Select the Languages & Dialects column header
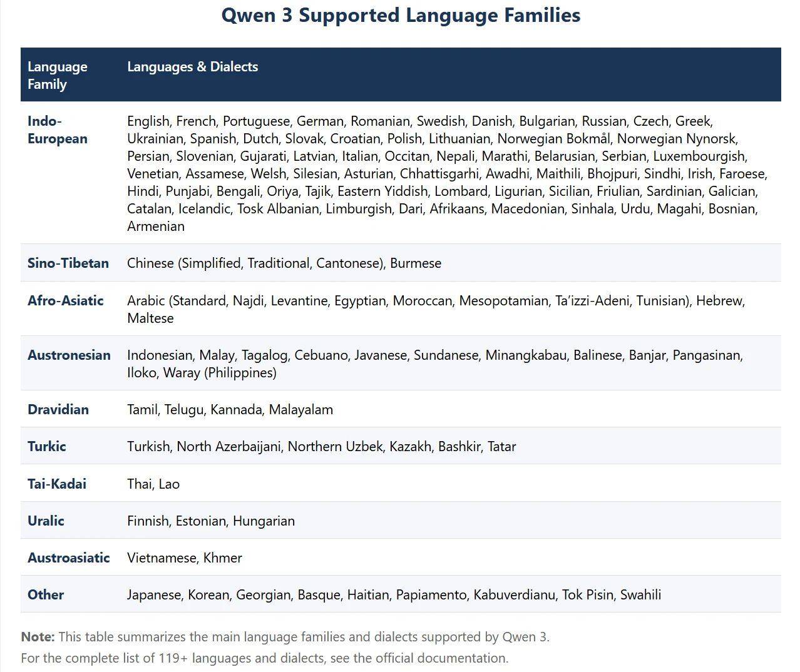 (192, 66)
